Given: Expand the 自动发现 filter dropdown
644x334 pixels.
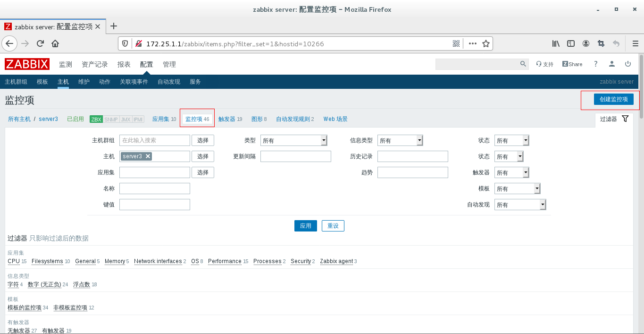Looking at the screenshot, I should (520, 205).
